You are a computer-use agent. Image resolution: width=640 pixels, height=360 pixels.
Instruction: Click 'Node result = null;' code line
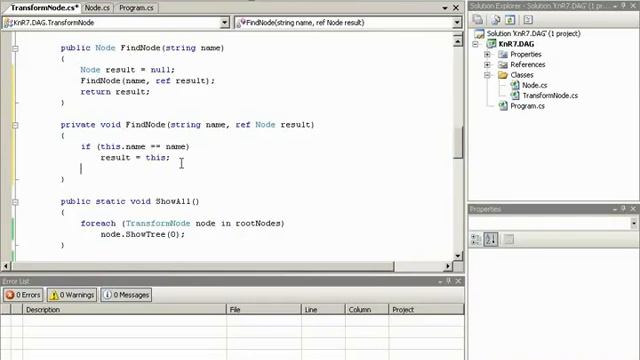[127, 70]
